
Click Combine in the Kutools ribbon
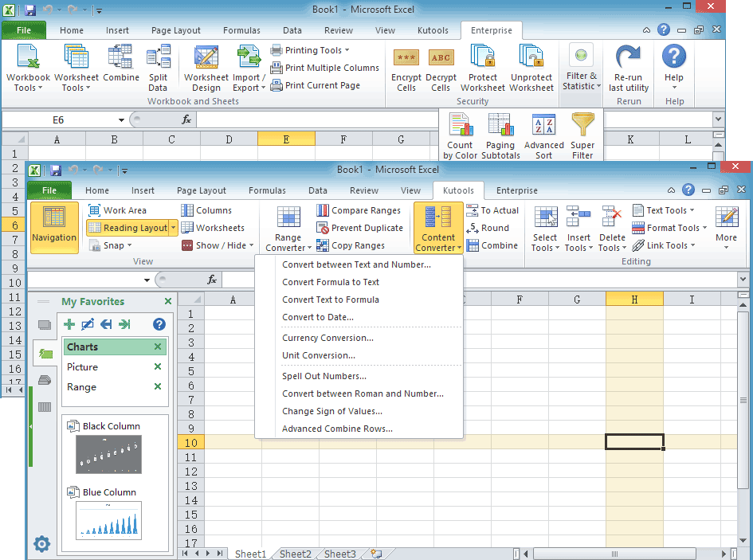pyautogui.click(x=492, y=245)
